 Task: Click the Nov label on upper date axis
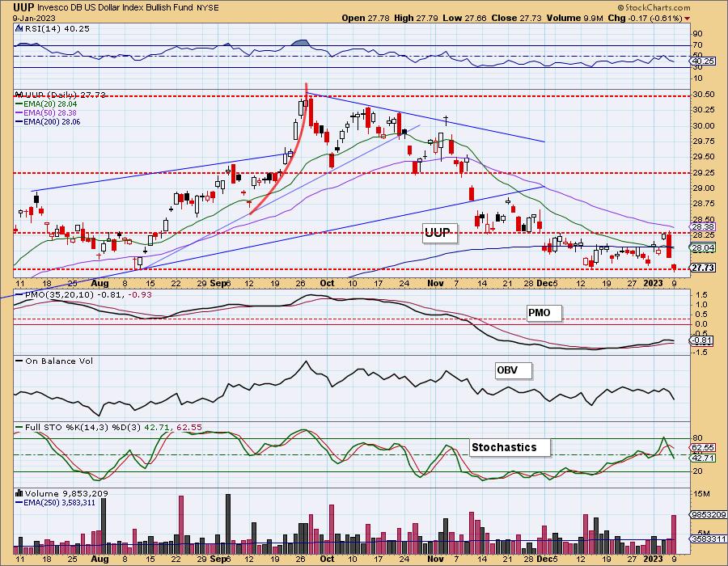coord(435,284)
